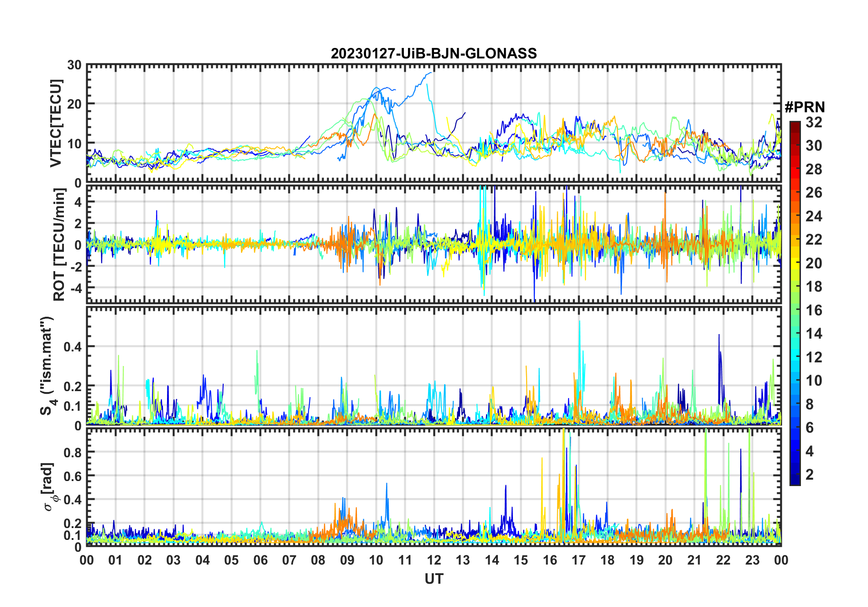Screen dimensions: 868x607
Task: Select the 12 hour tick on the UT axis
Action: click(x=434, y=560)
